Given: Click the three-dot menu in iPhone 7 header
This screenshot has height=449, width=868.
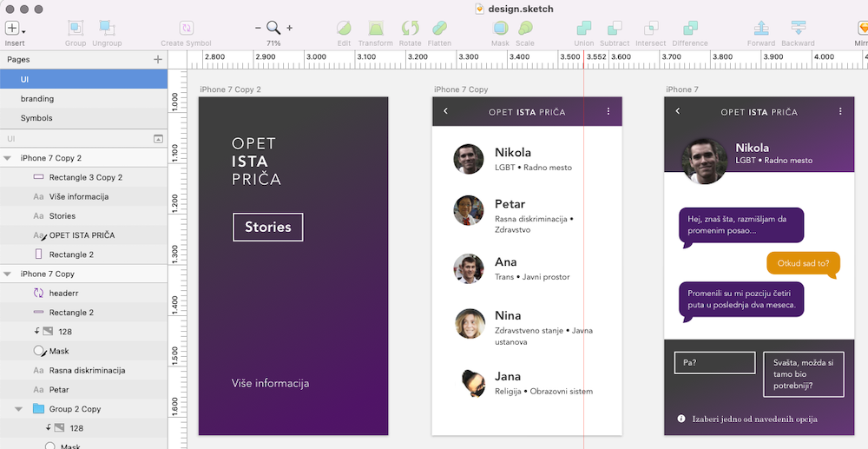Looking at the screenshot, I should 840,111.
